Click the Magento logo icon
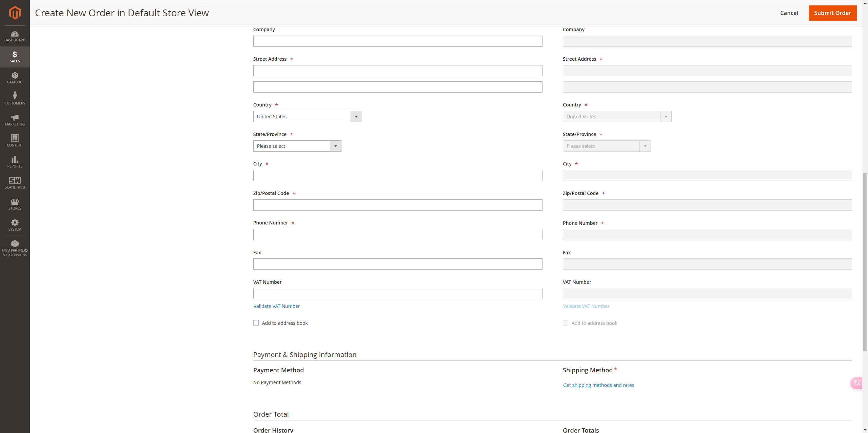 [x=15, y=13]
